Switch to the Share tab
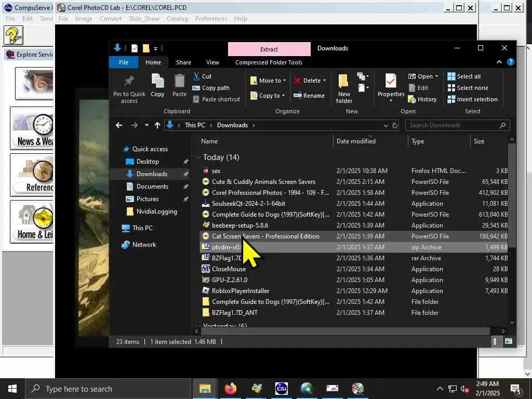 183,62
